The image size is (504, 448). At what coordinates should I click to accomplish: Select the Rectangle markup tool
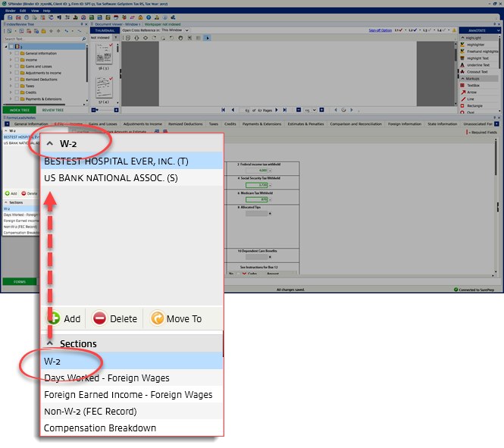[x=474, y=105]
